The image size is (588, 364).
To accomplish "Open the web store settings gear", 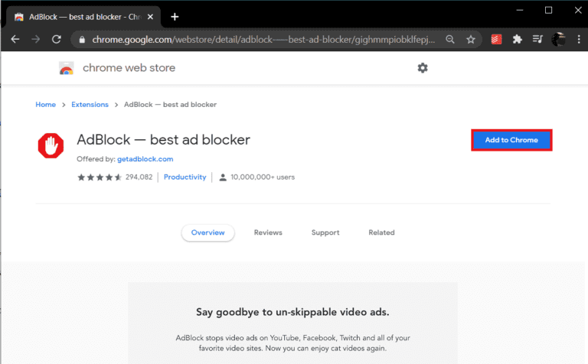I will coord(423,68).
